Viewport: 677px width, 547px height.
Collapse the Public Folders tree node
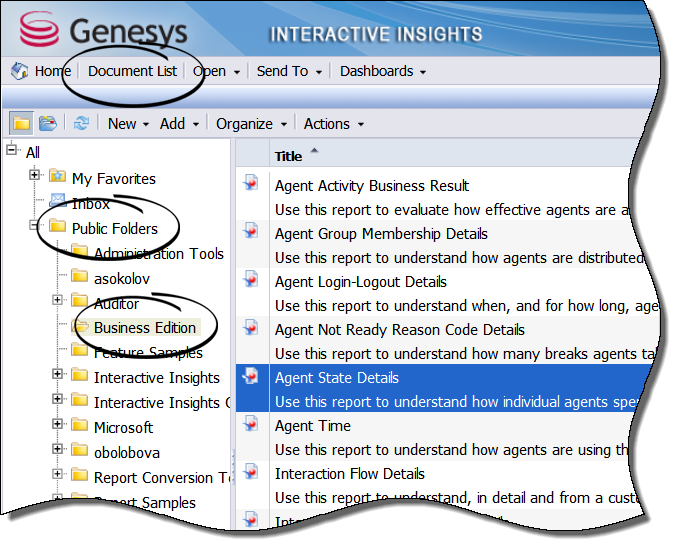[35, 226]
